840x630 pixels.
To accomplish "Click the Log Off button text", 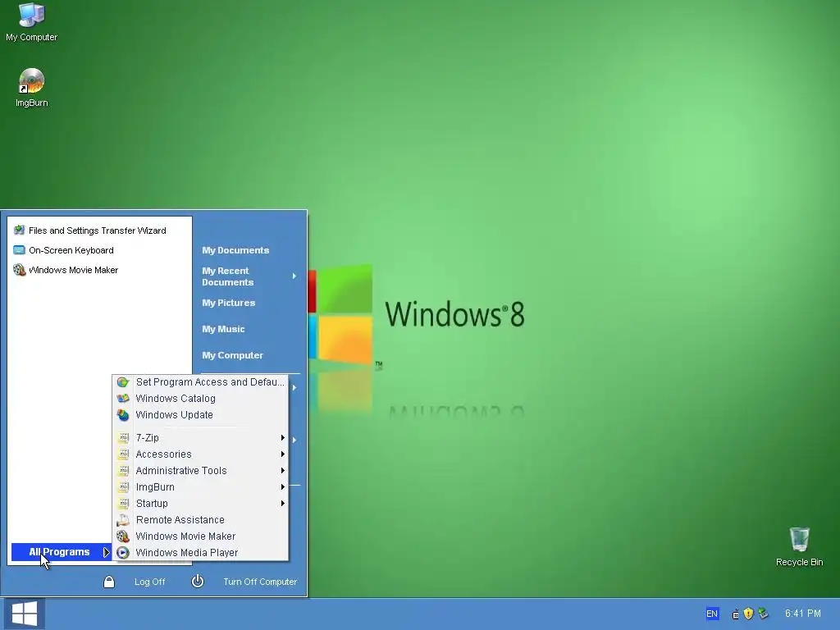I will click(149, 582).
